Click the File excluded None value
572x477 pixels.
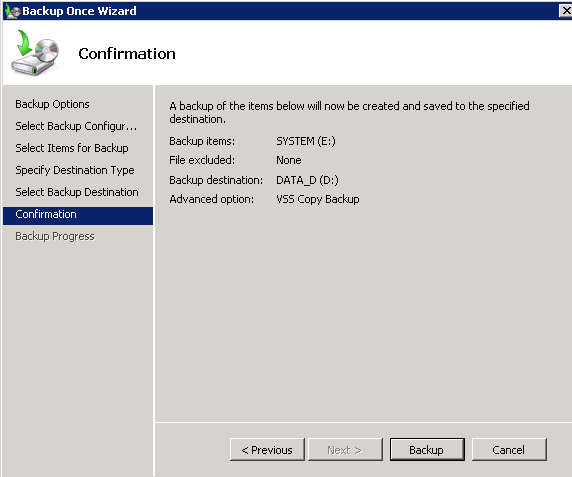point(289,160)
